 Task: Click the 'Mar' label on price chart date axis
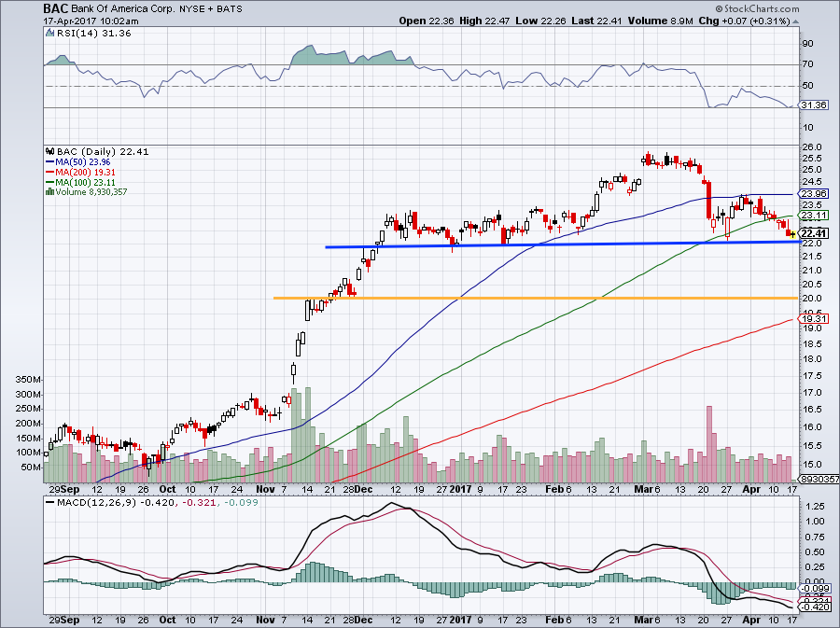coord(642,489)
